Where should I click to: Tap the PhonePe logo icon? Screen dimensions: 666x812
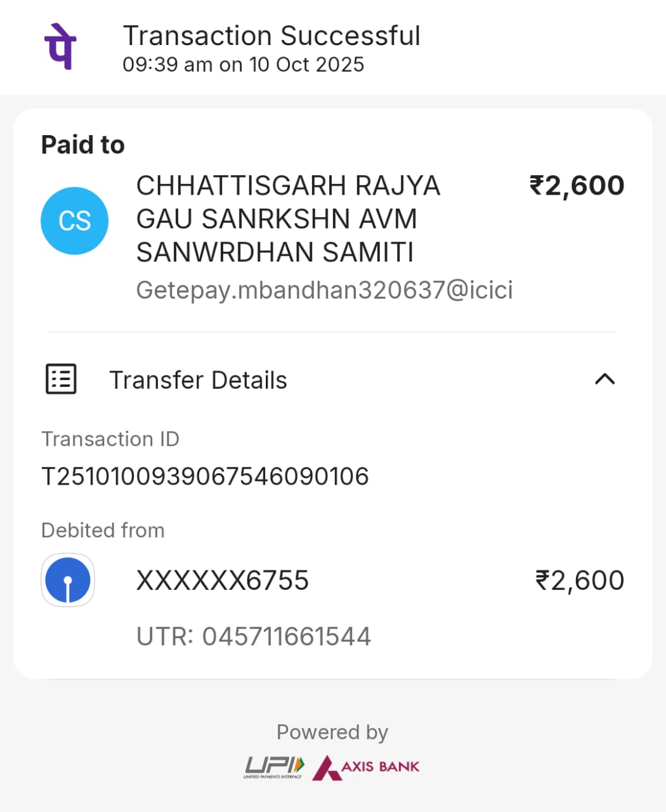click(x=60, y=46)
